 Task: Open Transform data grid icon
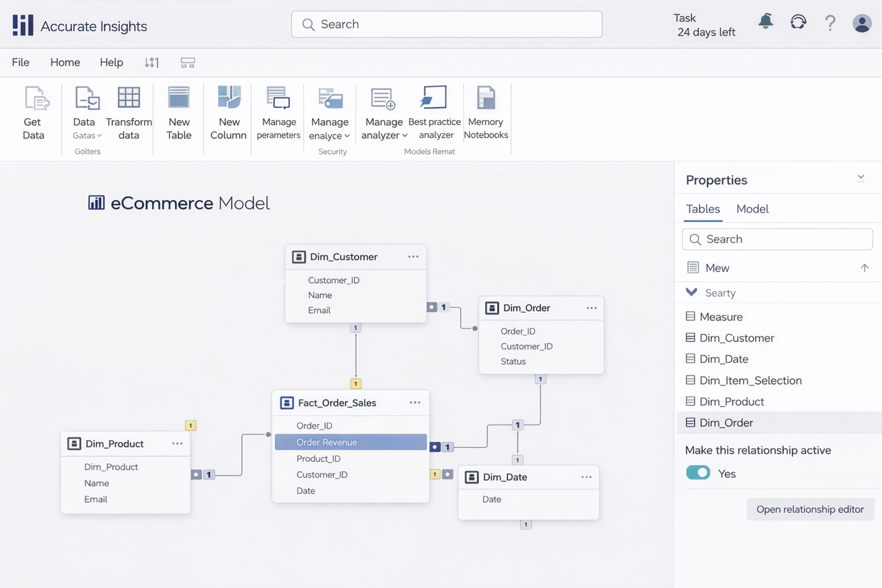click(x=129, y=97)
